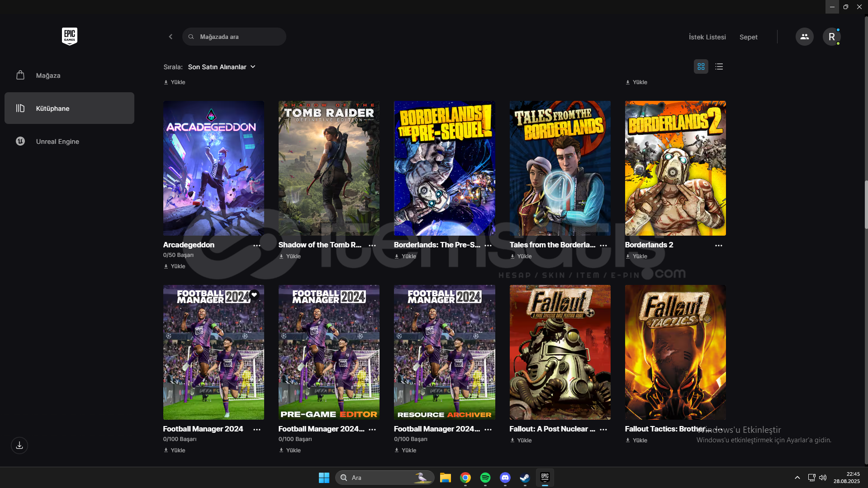This screenshot has width=868, height=488.
Task: Click the Arcadegeddon title text
Action: 189,245
